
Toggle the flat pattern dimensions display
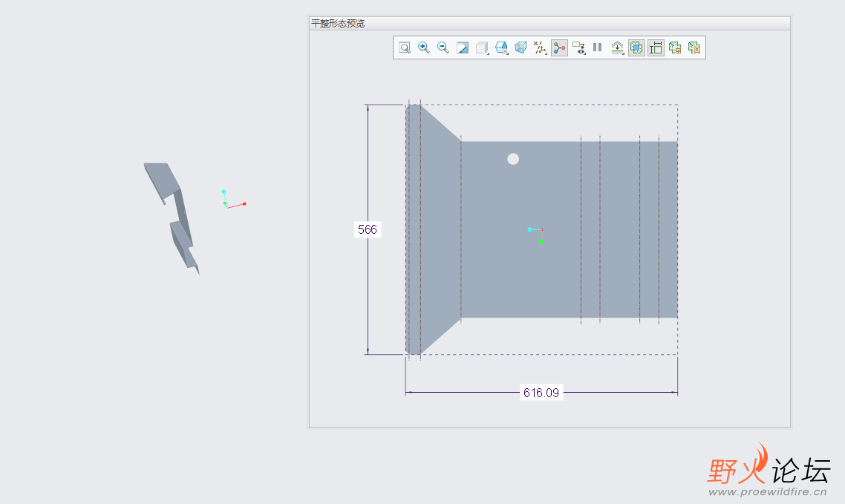656,48
